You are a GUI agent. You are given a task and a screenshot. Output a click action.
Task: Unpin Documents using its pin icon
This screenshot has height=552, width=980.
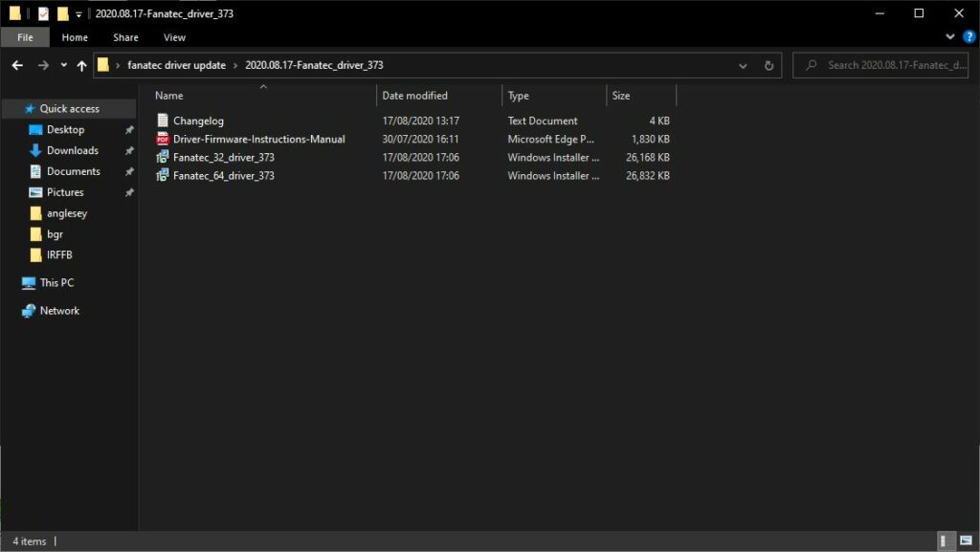pyautogui.click(x=129, y=171)
